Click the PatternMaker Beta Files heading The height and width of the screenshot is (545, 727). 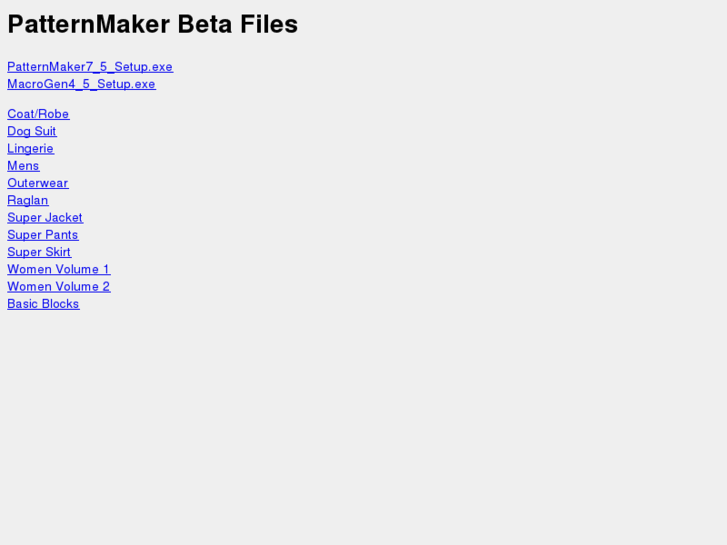pos(153,24)
